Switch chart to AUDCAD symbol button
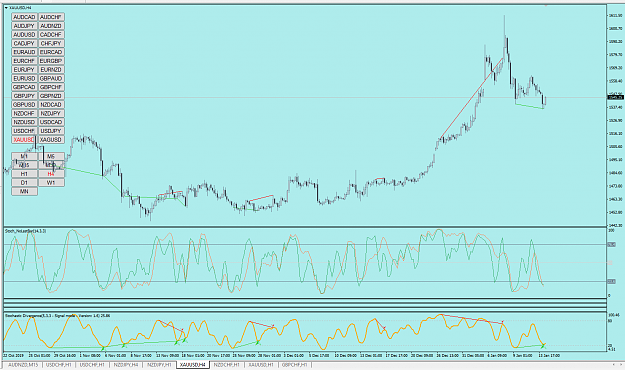The height and width of the screenshot is (370, 625). click(x=24, y=17)
